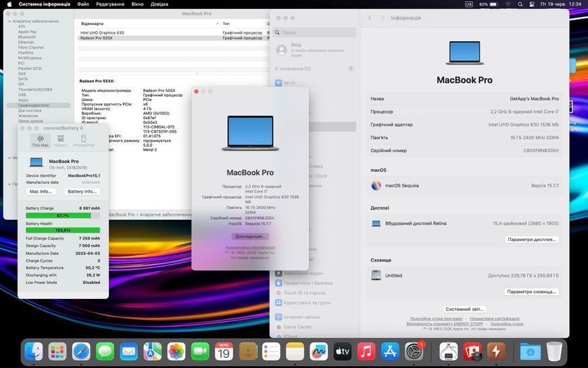Screen dimensions: 588x368
Task: Click the Wi-Fi status icon in the menu bar
Action: point(508,4)
